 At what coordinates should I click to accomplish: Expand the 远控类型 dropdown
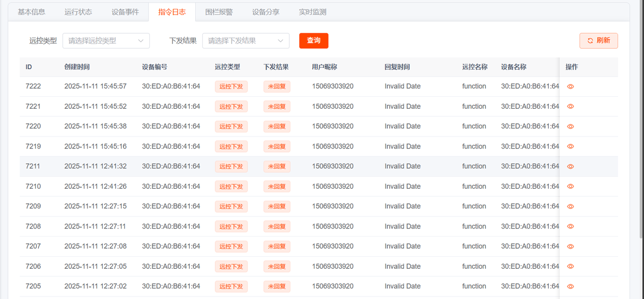106,41
